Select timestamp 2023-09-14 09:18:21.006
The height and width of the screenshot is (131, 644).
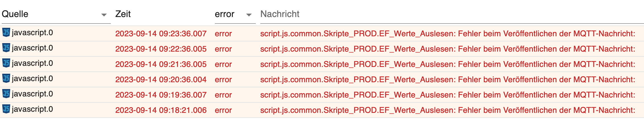pyautogui.click(x=161, y=110)
